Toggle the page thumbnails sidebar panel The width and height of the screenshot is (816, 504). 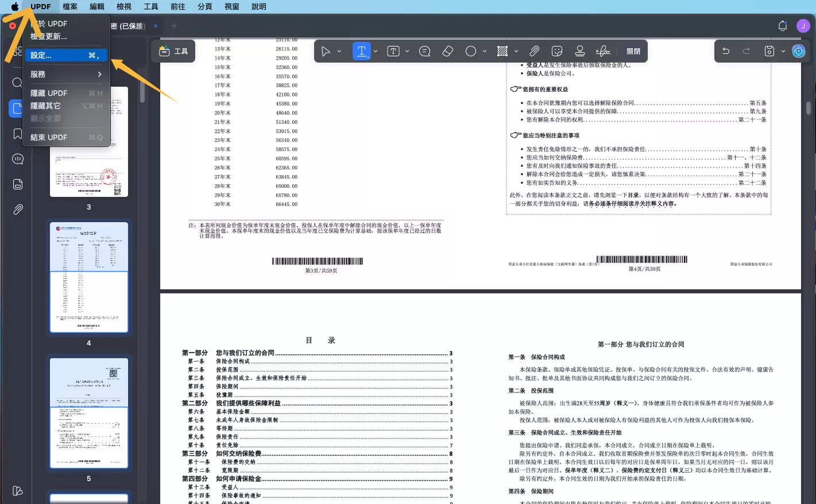(16, 108)
